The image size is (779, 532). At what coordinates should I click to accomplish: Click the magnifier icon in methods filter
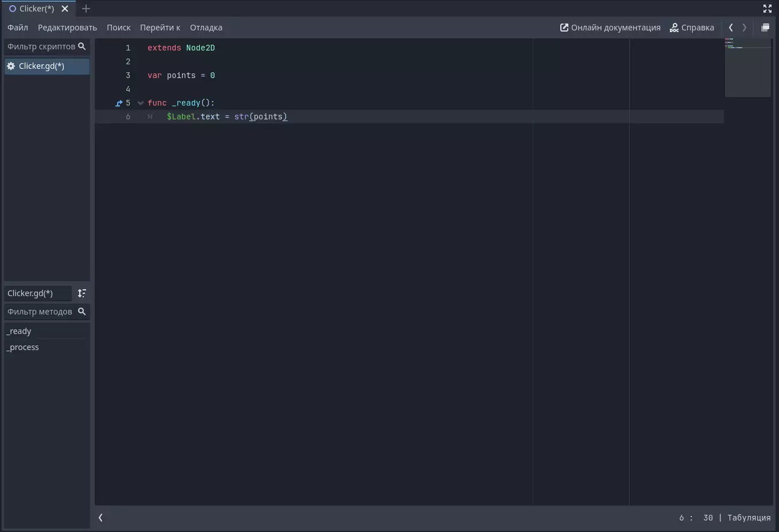pos(82,312)
